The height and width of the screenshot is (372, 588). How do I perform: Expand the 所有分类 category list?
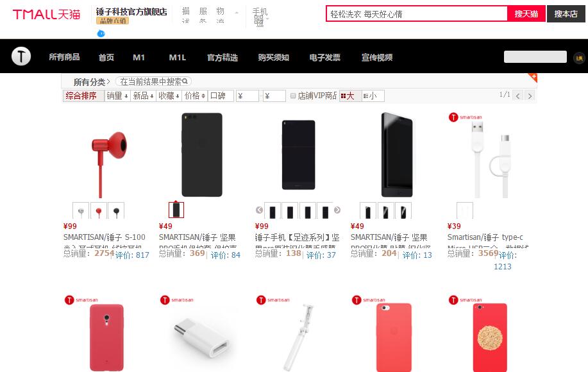92,81
